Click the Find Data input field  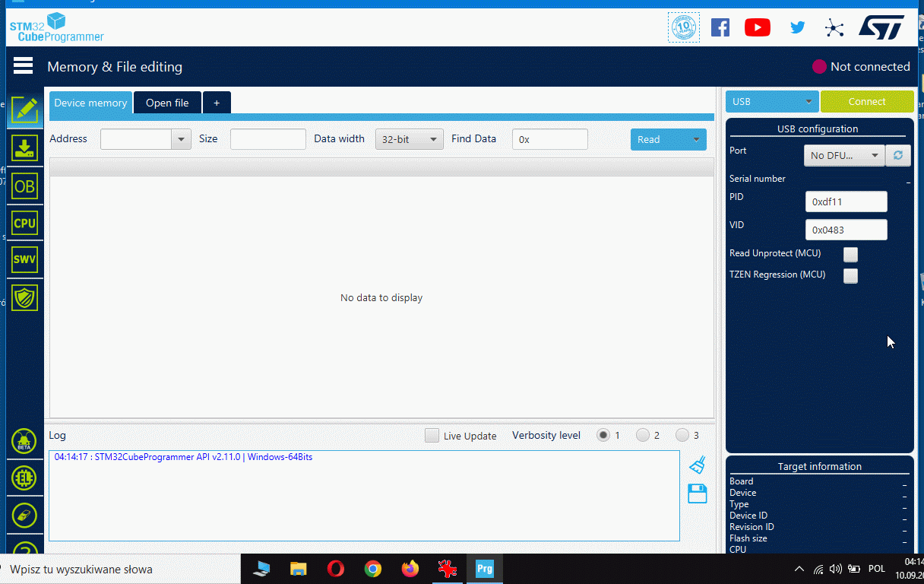[x=549, y=139]
